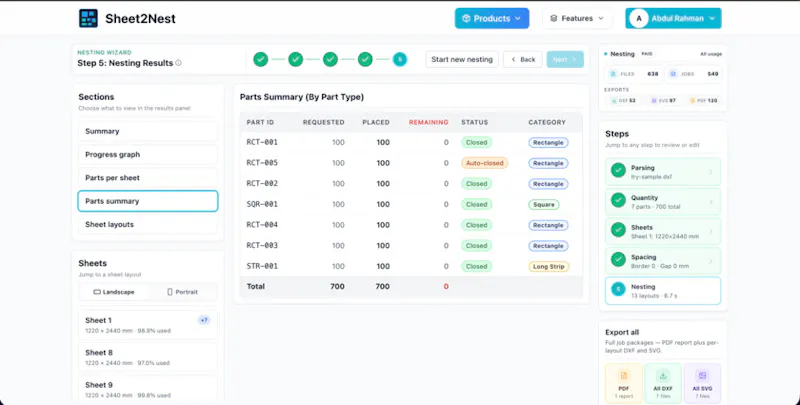Select part ID SQR-001
Screen dimensions: 800x405
coord(262,205)
